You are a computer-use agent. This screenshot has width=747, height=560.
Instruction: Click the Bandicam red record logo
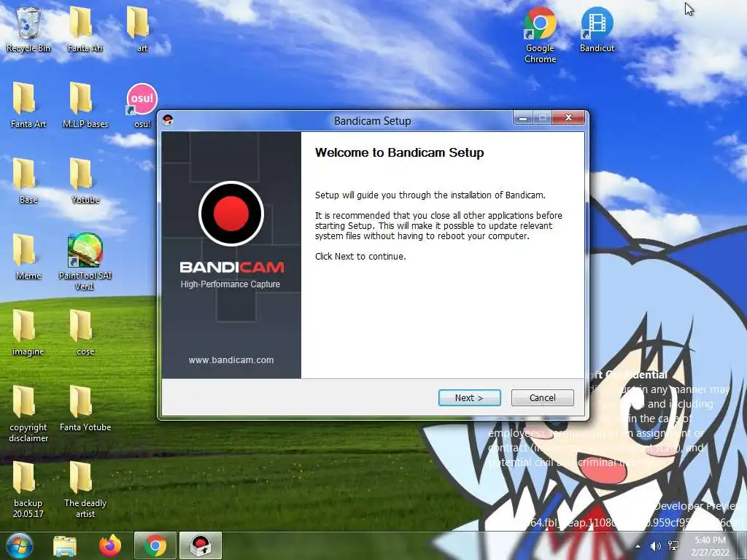231,214
